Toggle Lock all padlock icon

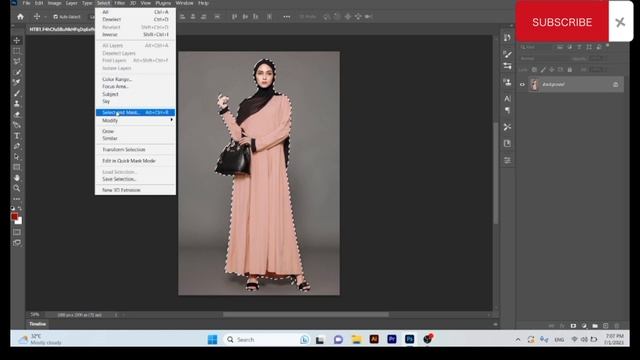pyautogui.click(x=570, y=70)
